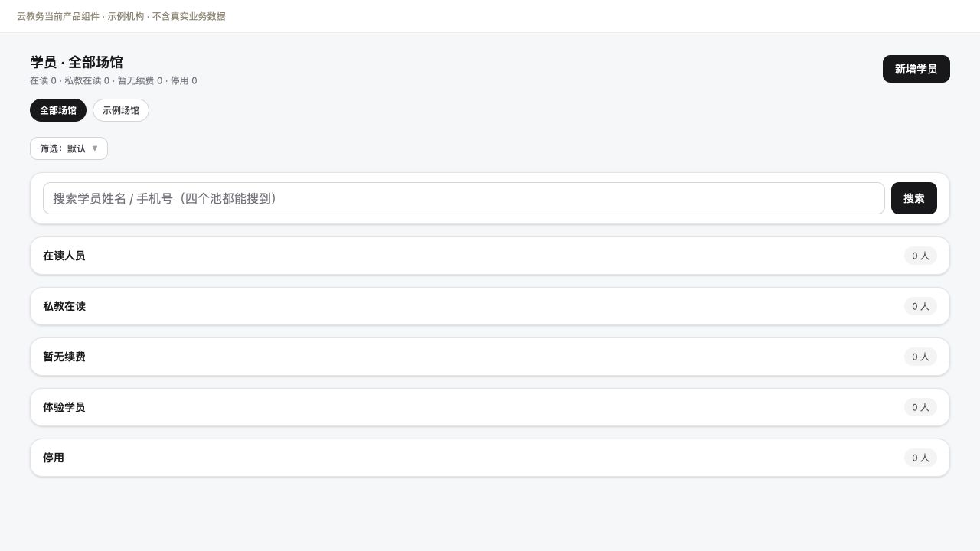Screen dimensions: 980x551
Task: Click the 新增学员 button
Action: tap(916, 69)
